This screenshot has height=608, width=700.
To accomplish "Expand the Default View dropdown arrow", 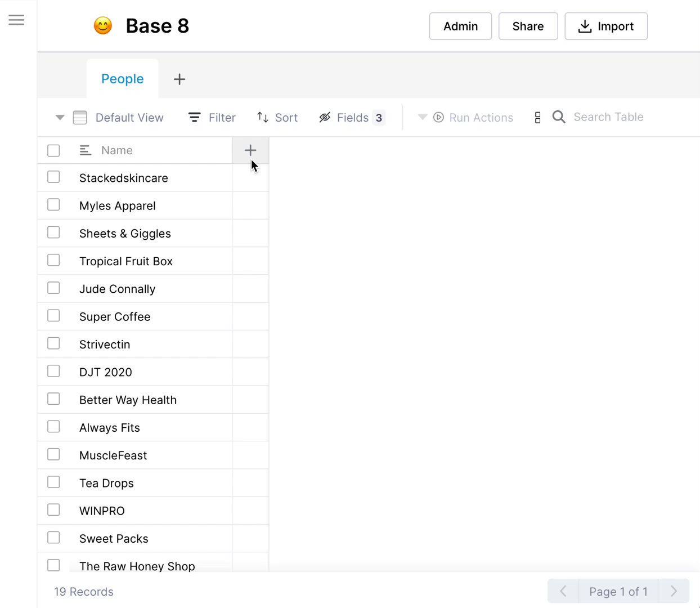I will 60,118.
